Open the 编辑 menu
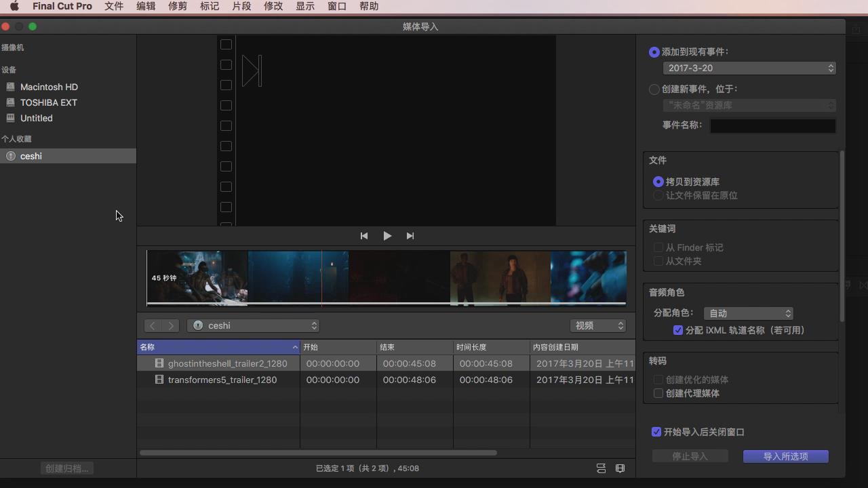 (146, 6)
